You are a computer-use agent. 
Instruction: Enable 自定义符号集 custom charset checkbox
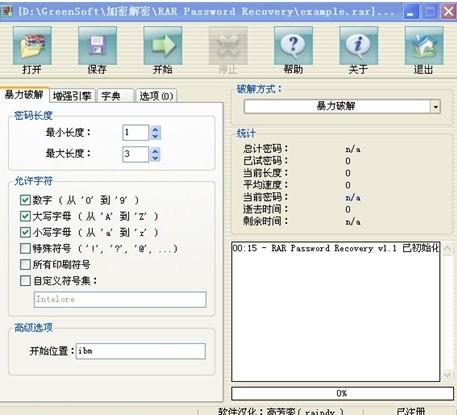tap(25, 281)
